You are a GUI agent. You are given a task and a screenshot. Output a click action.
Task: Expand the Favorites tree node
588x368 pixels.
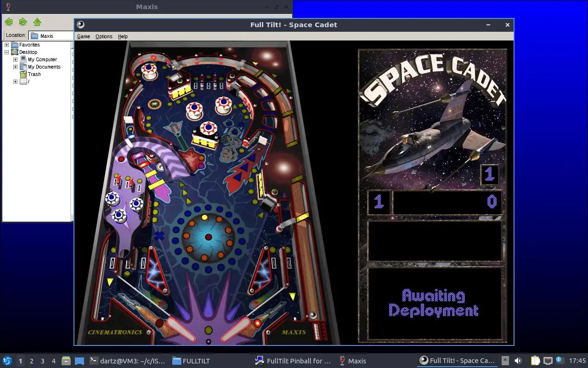point(7,45)
